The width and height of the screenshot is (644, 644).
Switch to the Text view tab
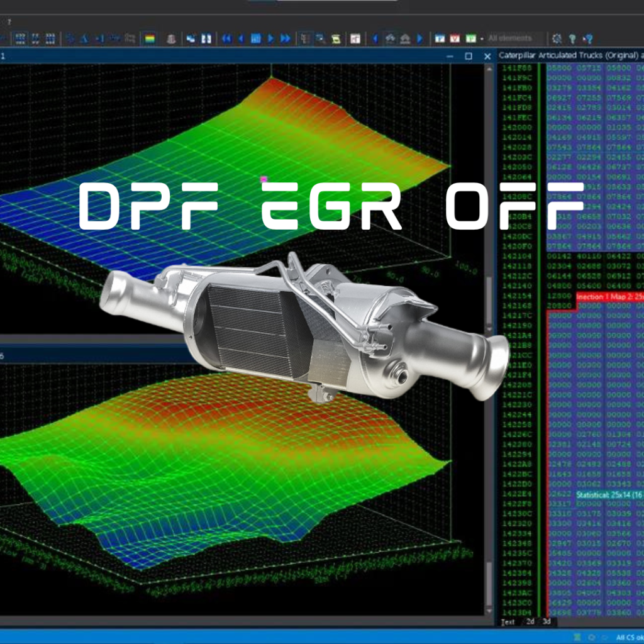(x=508, y=622)
